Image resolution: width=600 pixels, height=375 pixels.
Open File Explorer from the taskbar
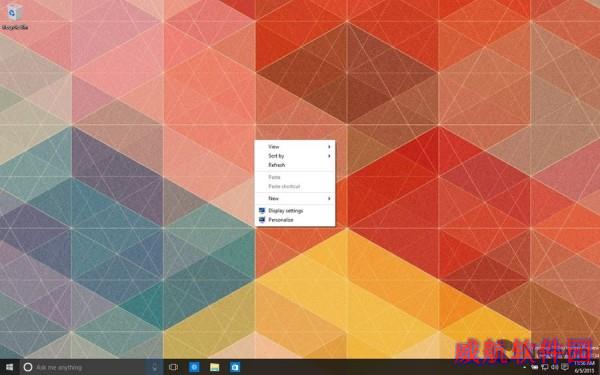coord(215,367)
